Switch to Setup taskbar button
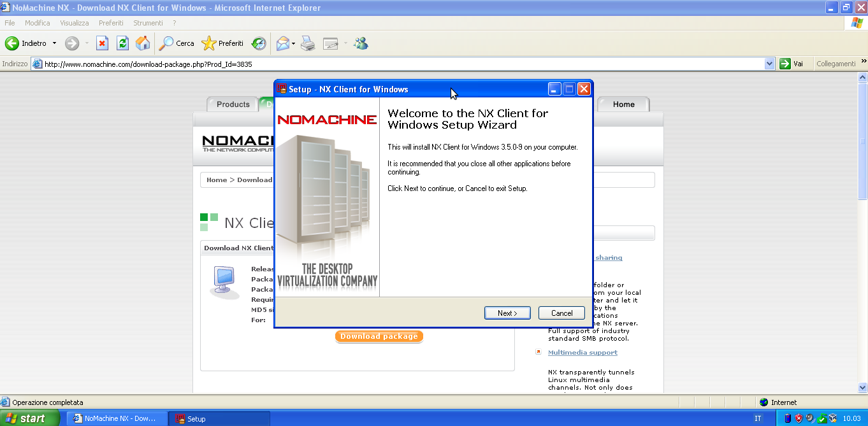868x426 pixels. coord(220,418)
